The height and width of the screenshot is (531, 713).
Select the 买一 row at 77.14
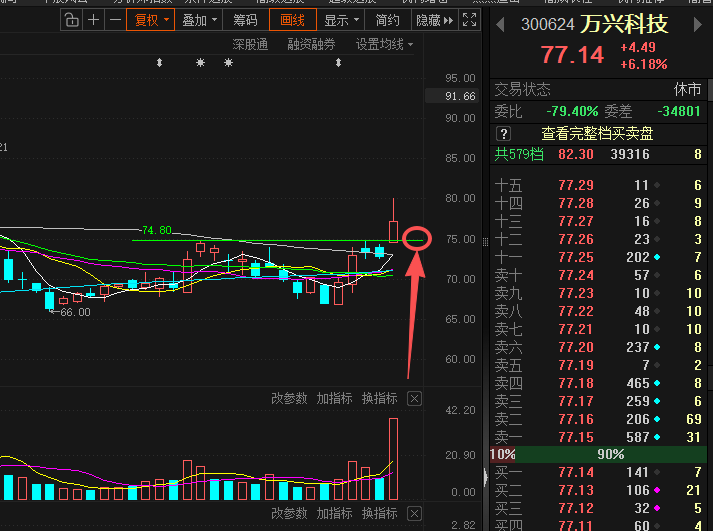pos(599,472)
